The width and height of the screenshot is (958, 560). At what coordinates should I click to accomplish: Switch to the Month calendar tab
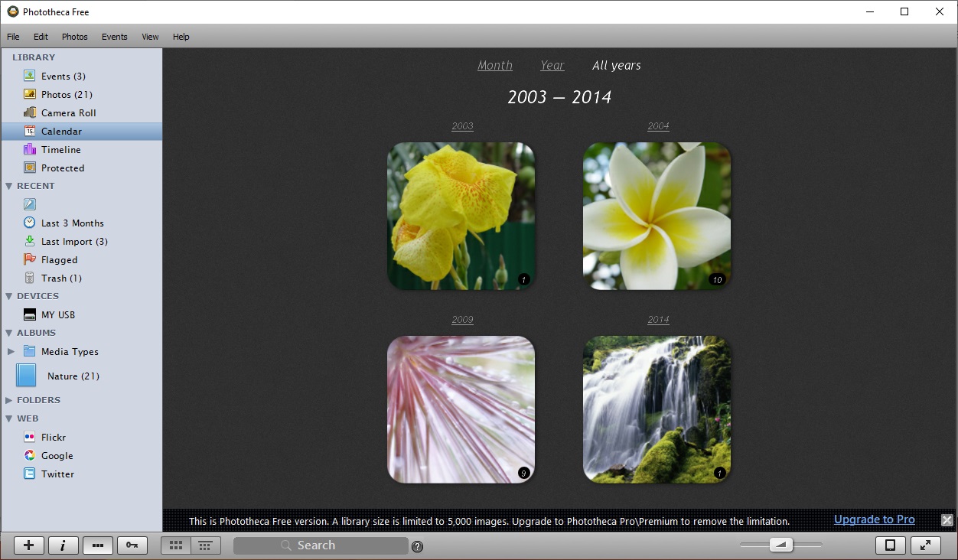tap(494, 65)
